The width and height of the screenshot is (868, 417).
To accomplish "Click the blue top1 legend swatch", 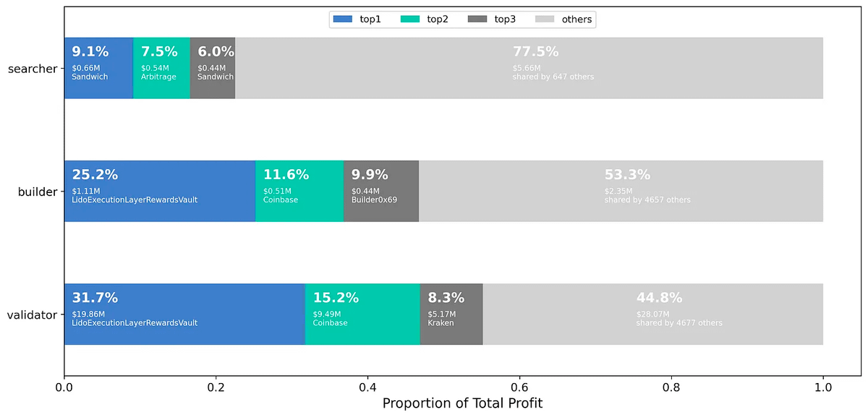I will [x=343, y=20].
